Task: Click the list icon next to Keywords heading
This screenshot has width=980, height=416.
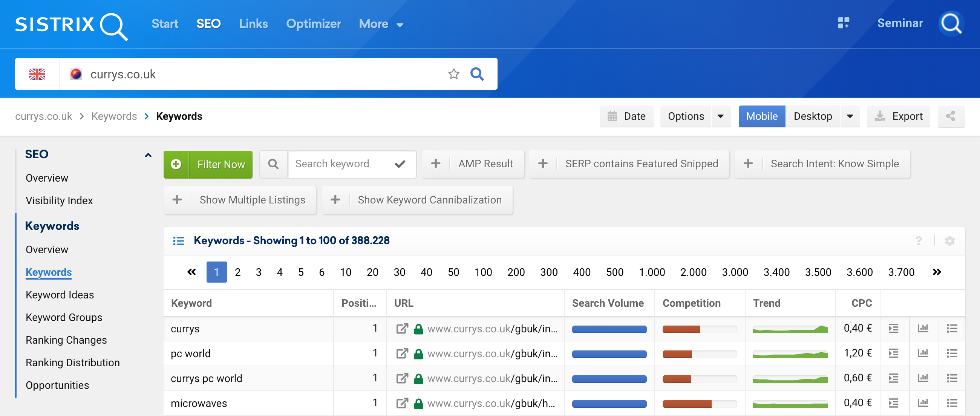Action: (x=178, y=241)
